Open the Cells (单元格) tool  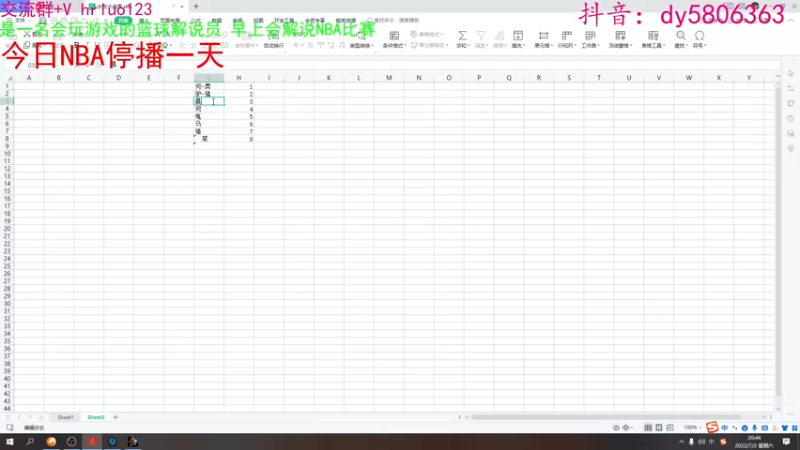[x=543, y=39]
